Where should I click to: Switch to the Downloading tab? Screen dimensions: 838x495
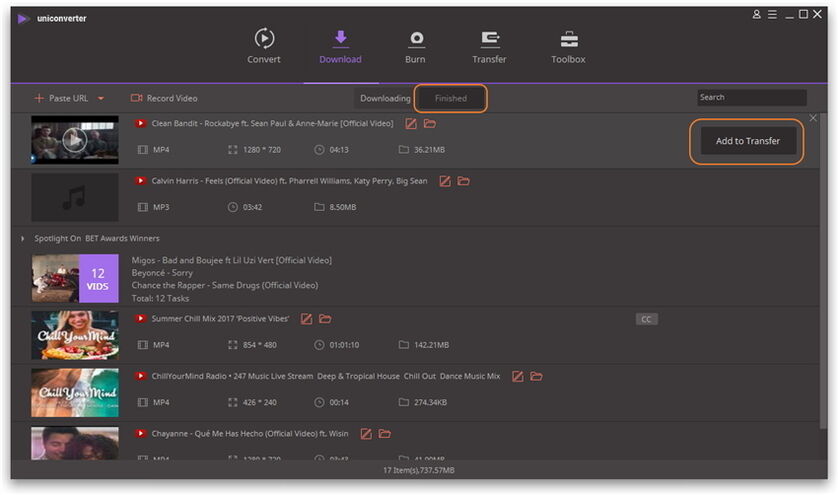pyautogui.click(x=385, y=98)
